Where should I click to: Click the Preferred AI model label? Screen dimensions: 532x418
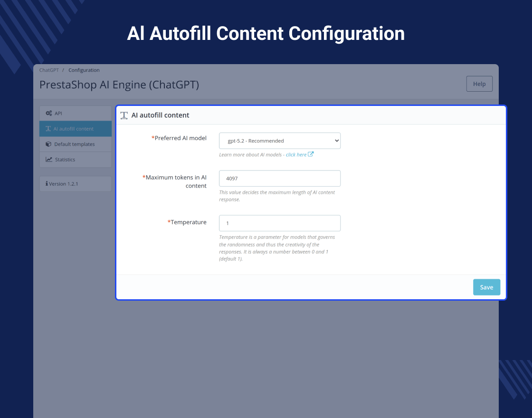(179, 138)
